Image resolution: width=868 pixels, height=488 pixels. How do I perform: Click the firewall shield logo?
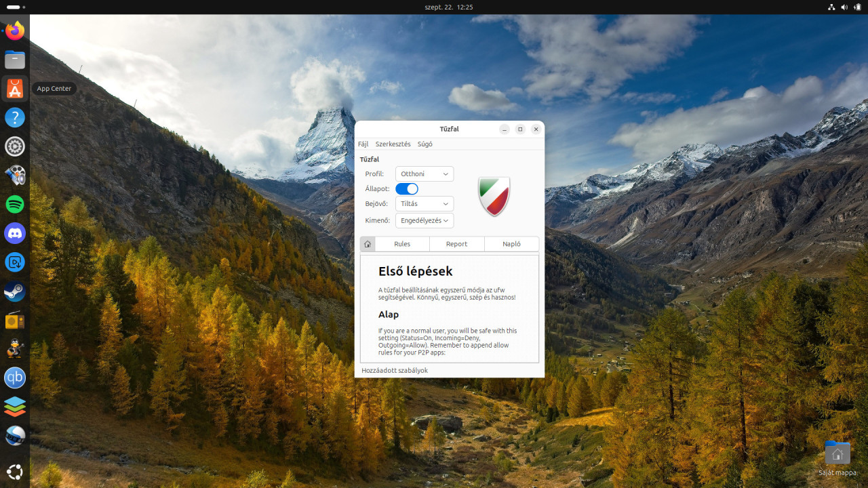pyautogui.click(x=494, y=197)
